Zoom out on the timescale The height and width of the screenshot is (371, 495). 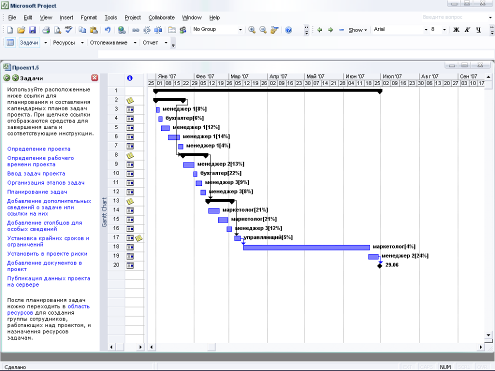point(263,30)
